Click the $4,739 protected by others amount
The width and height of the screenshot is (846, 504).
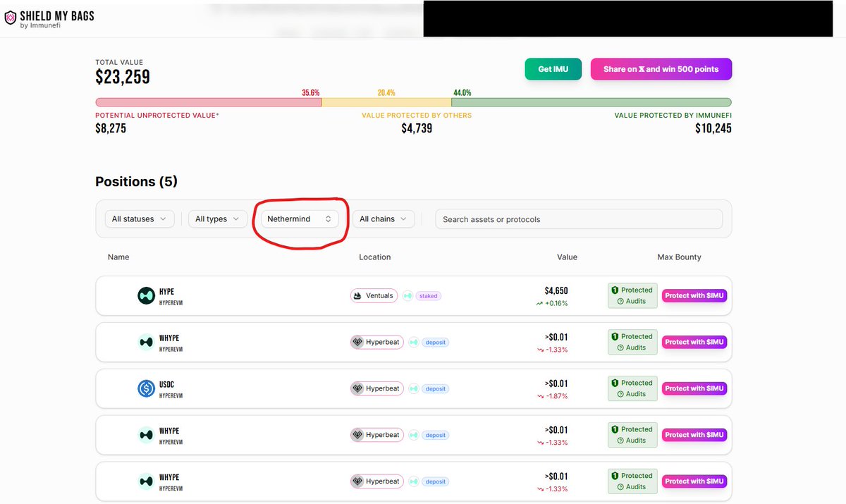[417, 128]
